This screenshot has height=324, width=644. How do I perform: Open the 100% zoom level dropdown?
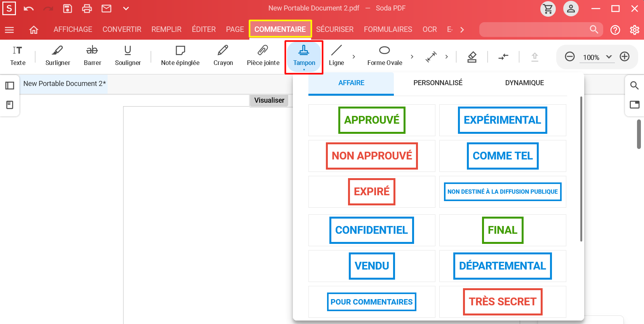(609, 57)
